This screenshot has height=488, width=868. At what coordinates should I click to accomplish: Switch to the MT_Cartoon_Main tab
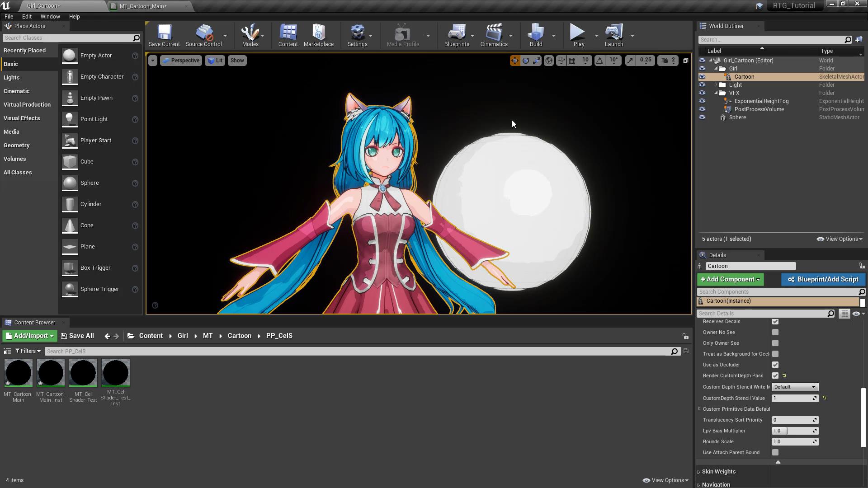pyautogui.click(x=143, y=6)
